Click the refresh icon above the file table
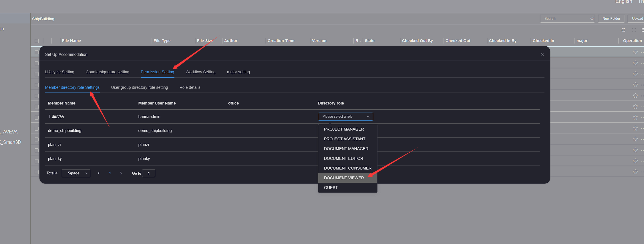 [624, 30]
